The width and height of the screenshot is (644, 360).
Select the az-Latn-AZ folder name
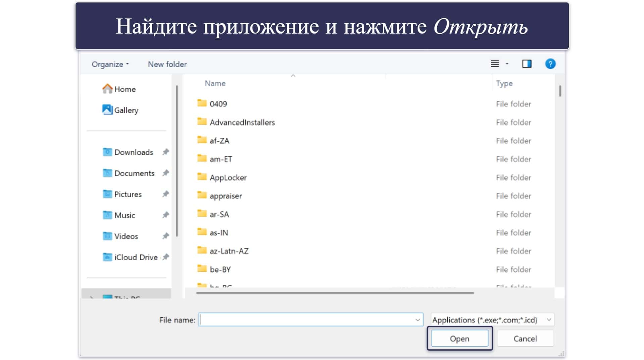click(x=229, y=251)
